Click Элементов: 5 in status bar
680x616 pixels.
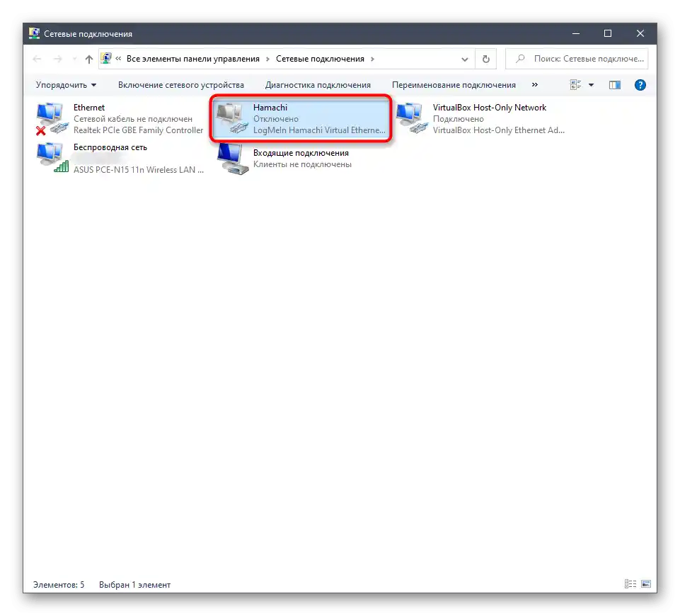tap(59, 585)
